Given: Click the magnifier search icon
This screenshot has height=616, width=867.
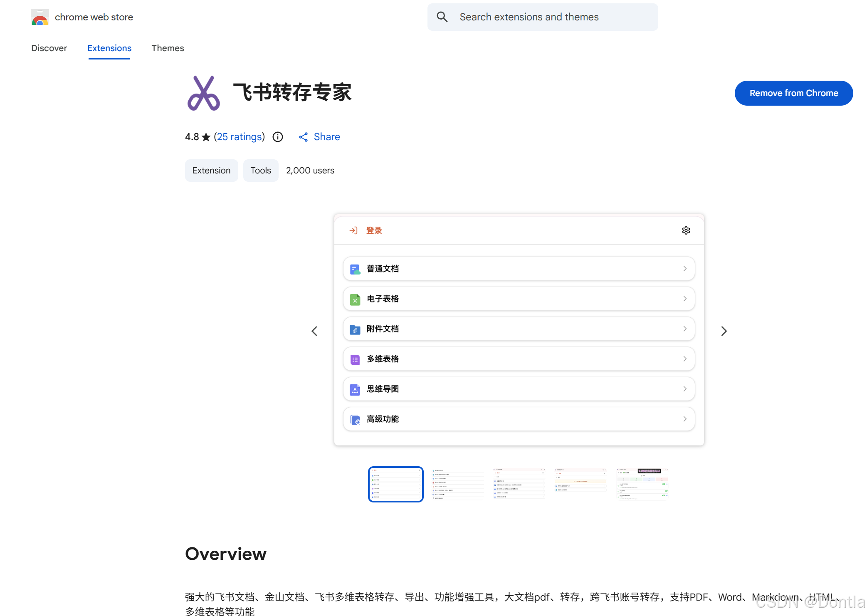Looking at the screenshot, I should pyautogui.click(x=442, y=17).
